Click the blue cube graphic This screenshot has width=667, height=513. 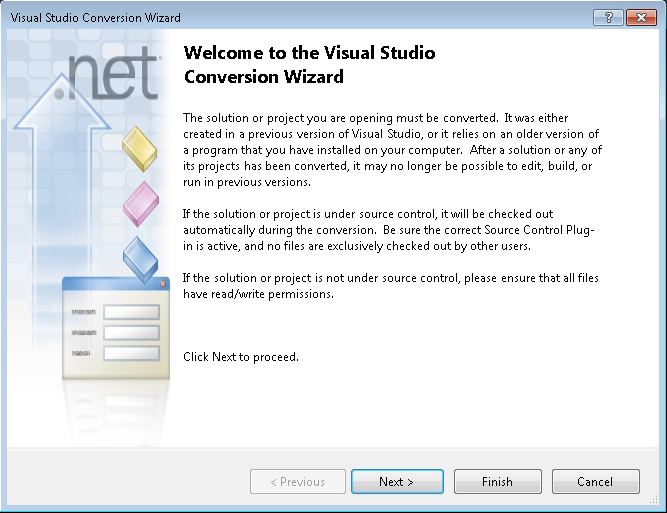pos(140,260)
